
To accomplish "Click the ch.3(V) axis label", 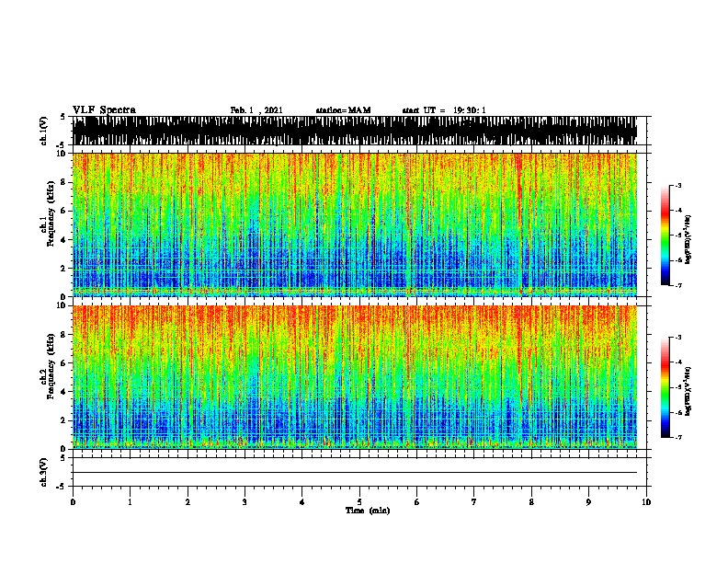I will [44, 472].
